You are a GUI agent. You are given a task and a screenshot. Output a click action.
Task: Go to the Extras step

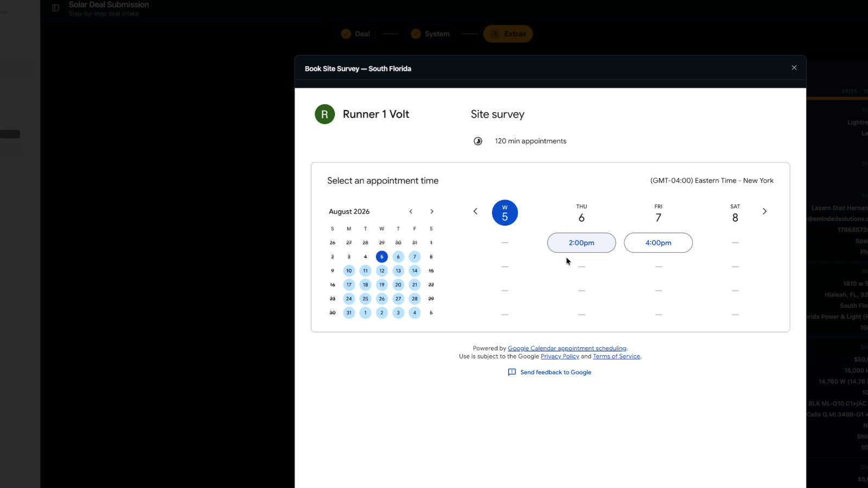click(x=508, y=34)
